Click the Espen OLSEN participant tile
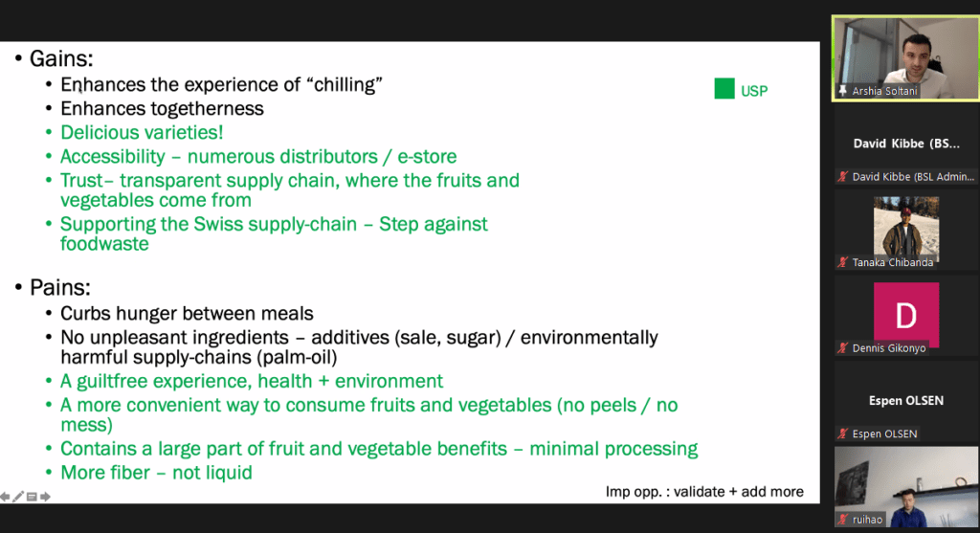This screenshot has width=980, height=533. (905, 400)
